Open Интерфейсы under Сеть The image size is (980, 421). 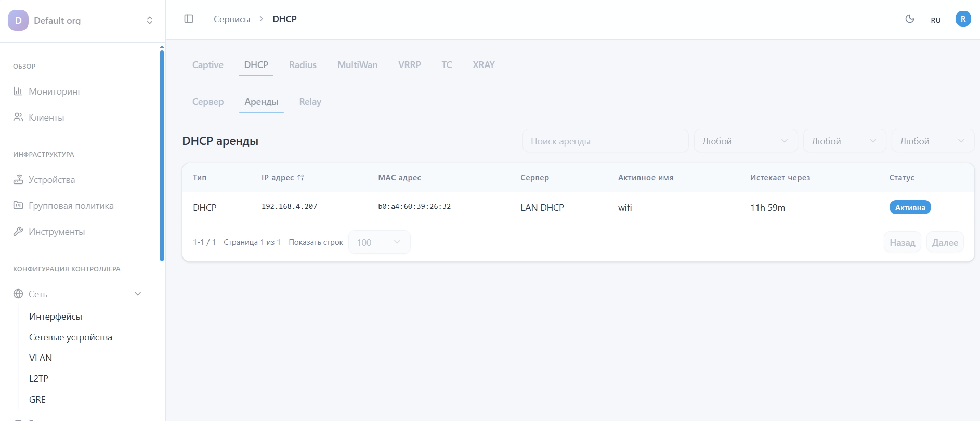56,317
